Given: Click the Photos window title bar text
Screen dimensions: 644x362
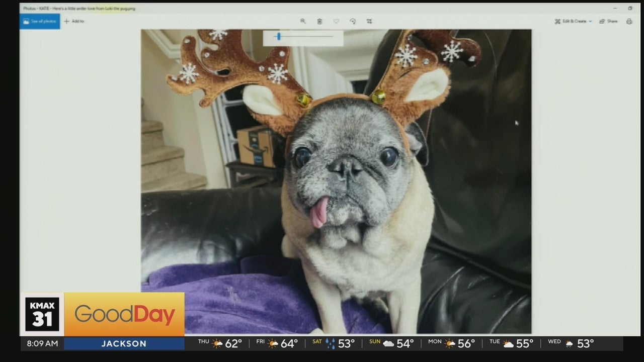Looking at the screenshot, I should click(x=79, y=8).
